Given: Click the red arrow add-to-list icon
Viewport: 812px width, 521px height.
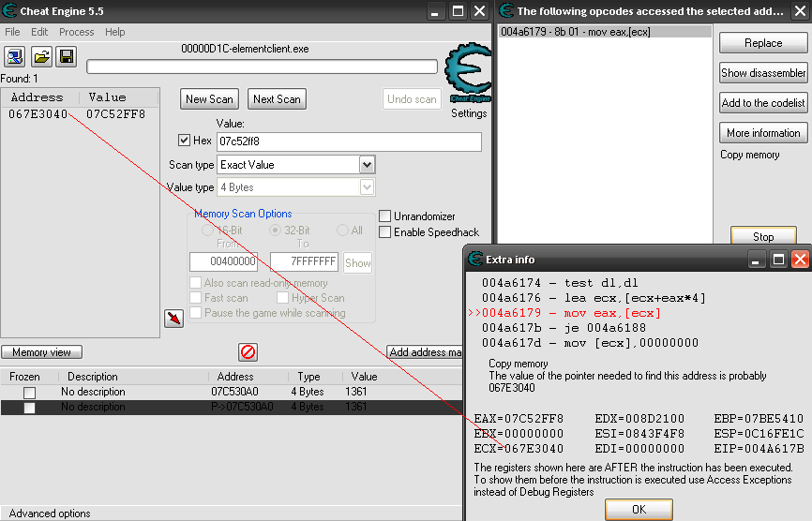Looking at the screenshot, I should [173, 319].
